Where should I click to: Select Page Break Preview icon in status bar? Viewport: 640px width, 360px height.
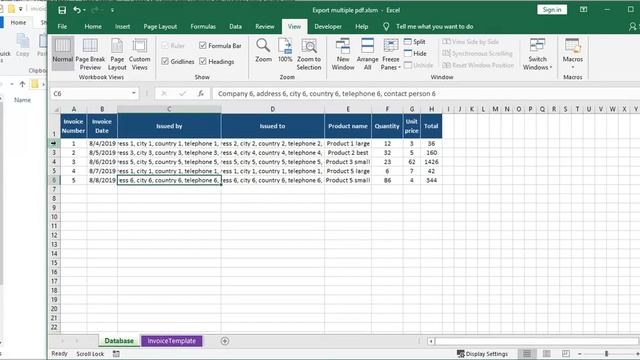pyautogui.click(x=566, y=354)
